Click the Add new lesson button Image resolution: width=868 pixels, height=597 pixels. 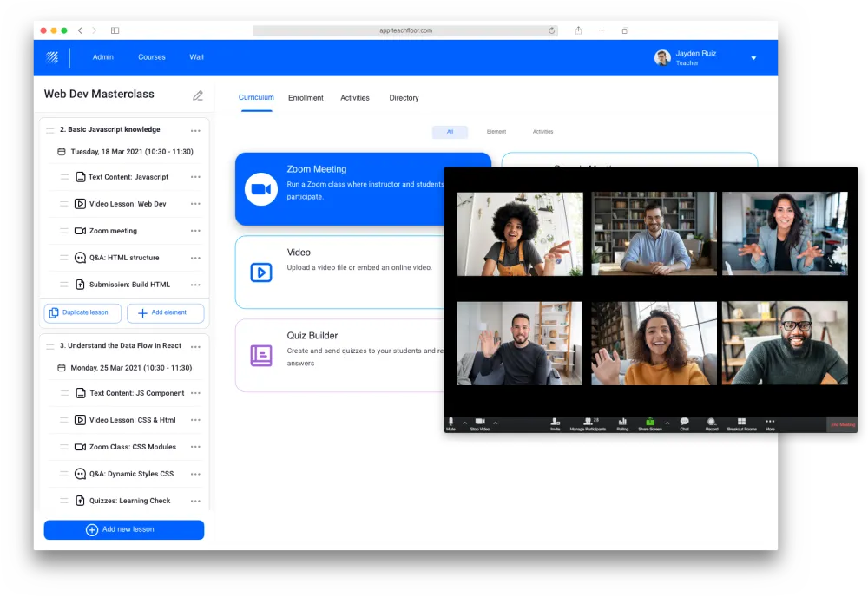point(123,529)
